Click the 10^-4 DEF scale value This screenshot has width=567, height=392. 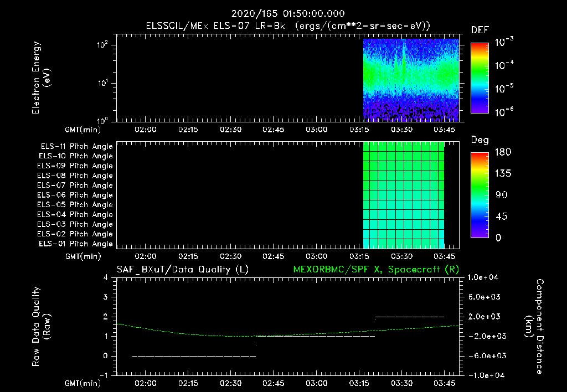tap(504, 65)
